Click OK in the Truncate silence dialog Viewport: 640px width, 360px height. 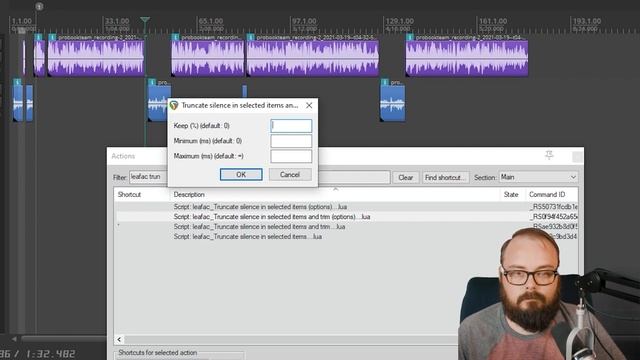pos(241,174)
